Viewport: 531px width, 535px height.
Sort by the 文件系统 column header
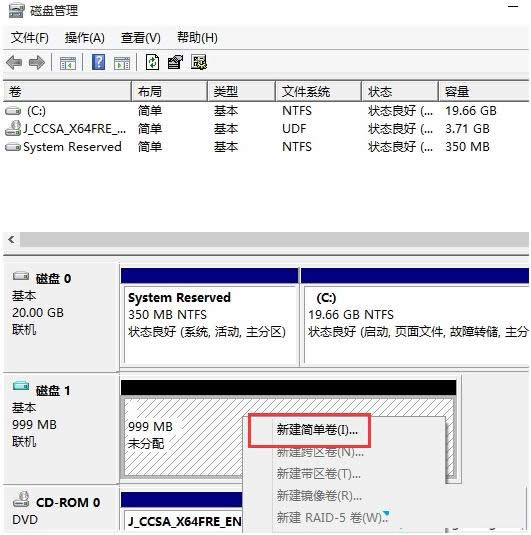(318, 92)
